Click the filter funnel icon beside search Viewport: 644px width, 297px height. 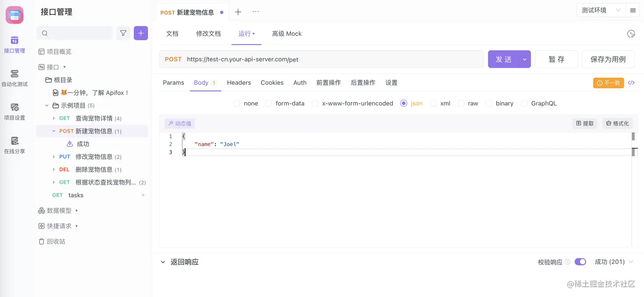pos(123,33)
